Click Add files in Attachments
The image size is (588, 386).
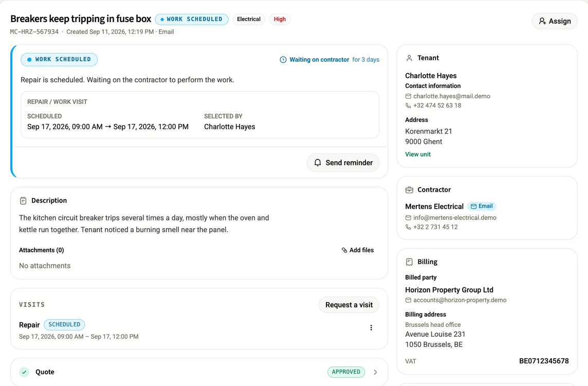[x=358, y=250]
